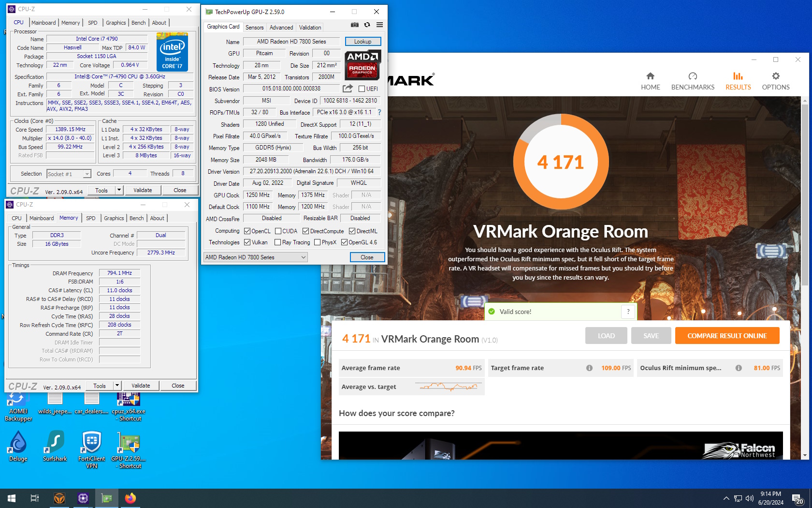Click the Core Speed value field 1389.15 MHz

(x=71, y=130)
